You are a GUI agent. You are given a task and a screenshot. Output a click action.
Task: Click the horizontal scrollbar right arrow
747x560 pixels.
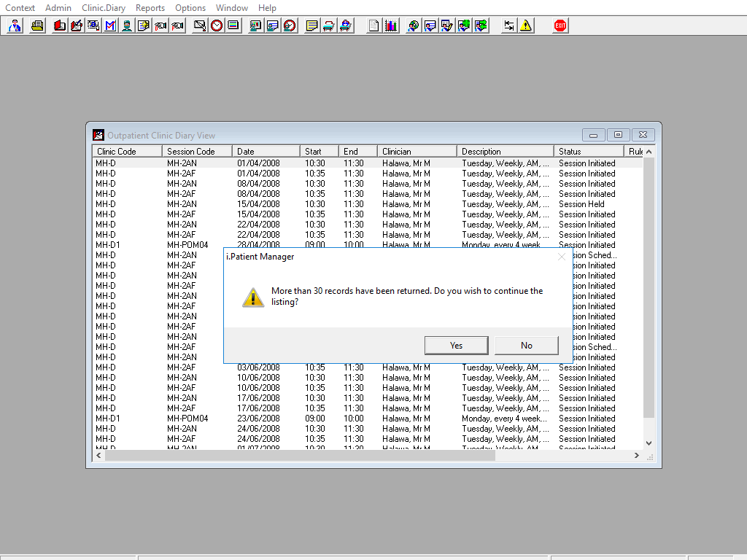(636, 456)
